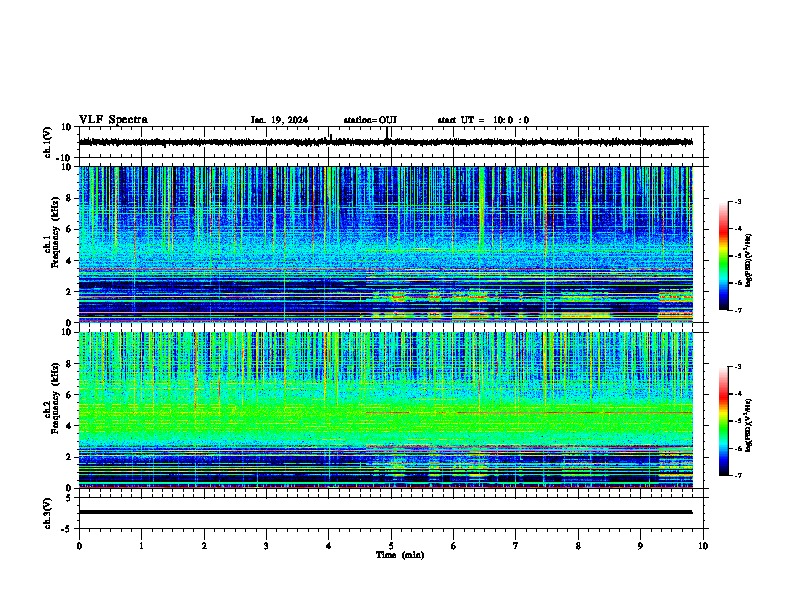
Task: Click the "-4" tick on ch.2 colorbar
Action: click(x=738, y=393)
